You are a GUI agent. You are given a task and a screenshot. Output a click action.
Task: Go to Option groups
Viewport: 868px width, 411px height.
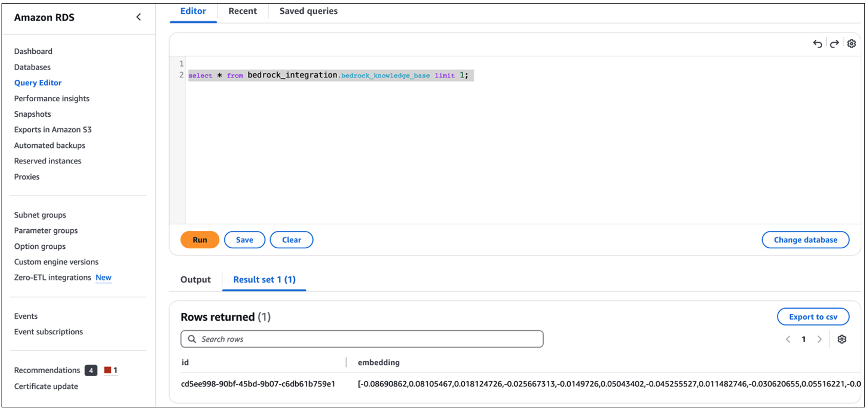click(40, 247)
